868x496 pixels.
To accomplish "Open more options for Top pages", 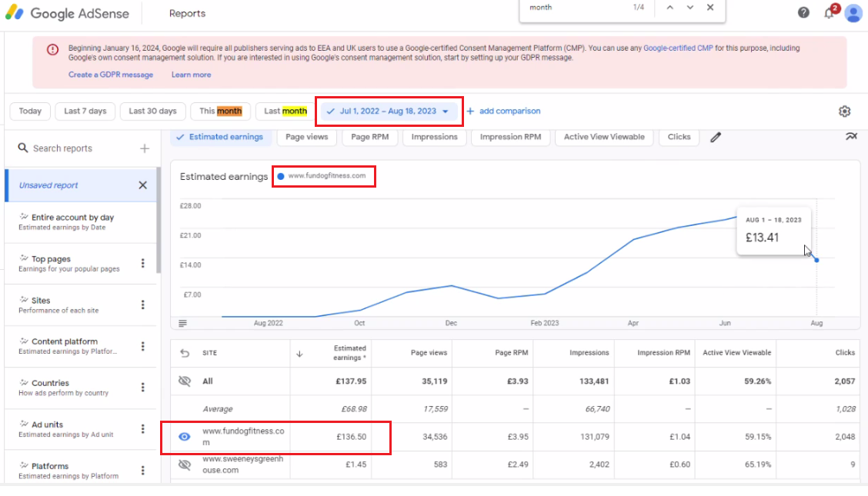I will click(143, 263).
